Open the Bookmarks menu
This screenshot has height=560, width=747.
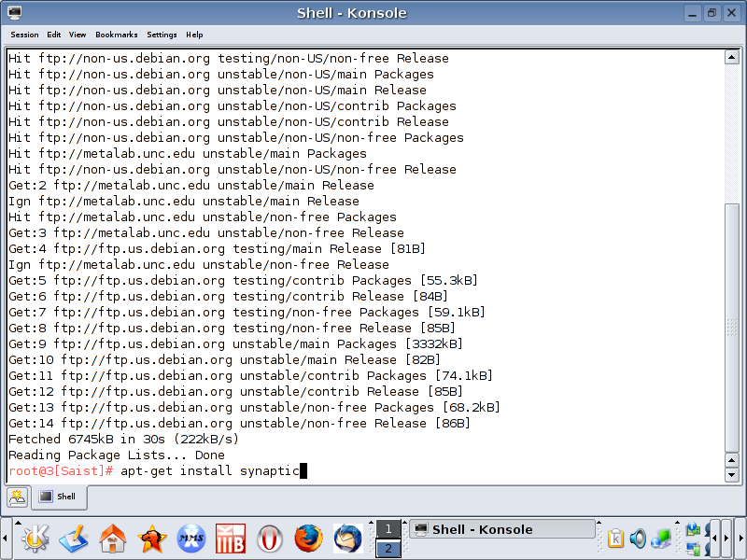(116, 35)
